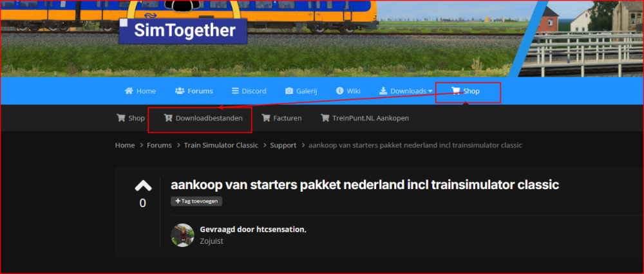Open htcsensation's profile avatar
644x274 pixels.
(x=182, y=235)
